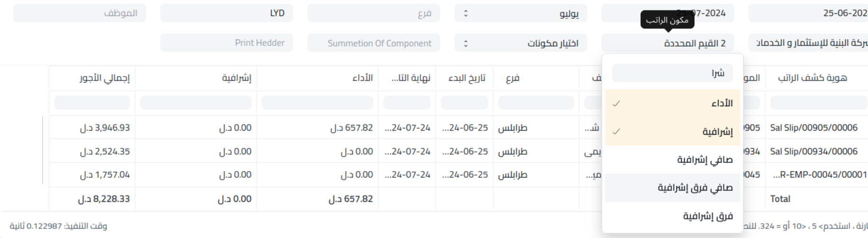Screen dimensions: 868x238
Task: Click the فرع branch filter field
Action: coord(374,13)
